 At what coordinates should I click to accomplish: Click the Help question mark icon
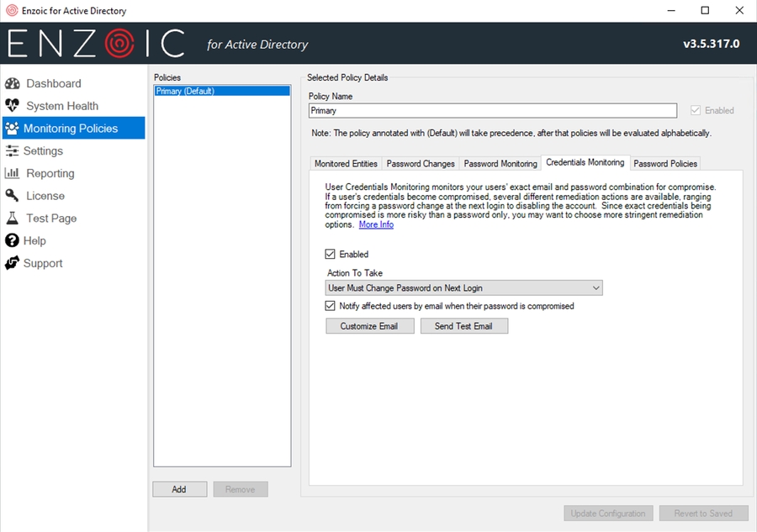pyautogui.click(x=12, y=240)
